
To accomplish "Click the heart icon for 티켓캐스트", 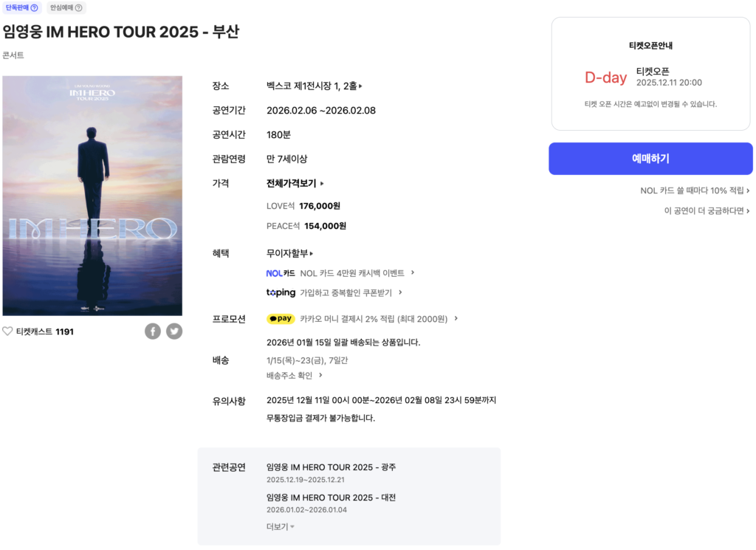I will (x=8, y=331).
